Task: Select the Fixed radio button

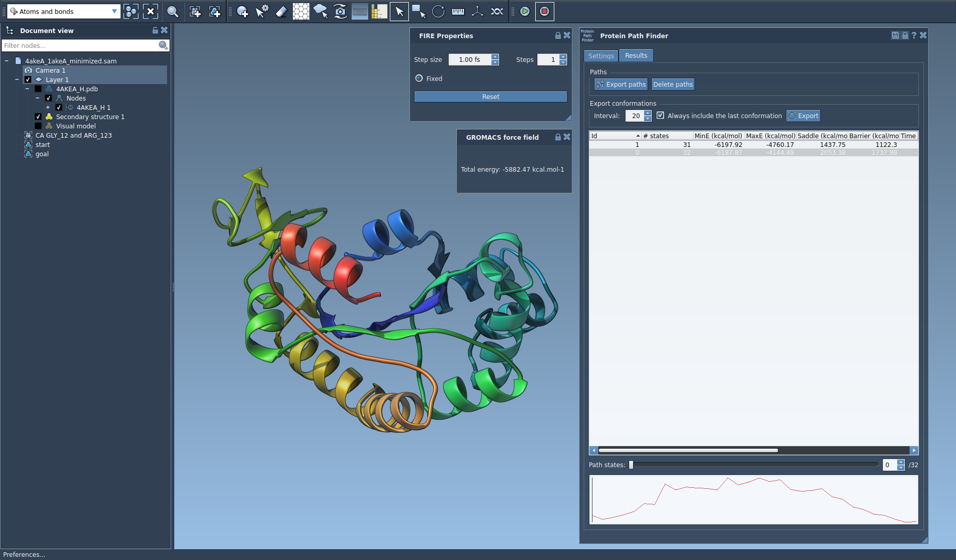Action: 419,78
